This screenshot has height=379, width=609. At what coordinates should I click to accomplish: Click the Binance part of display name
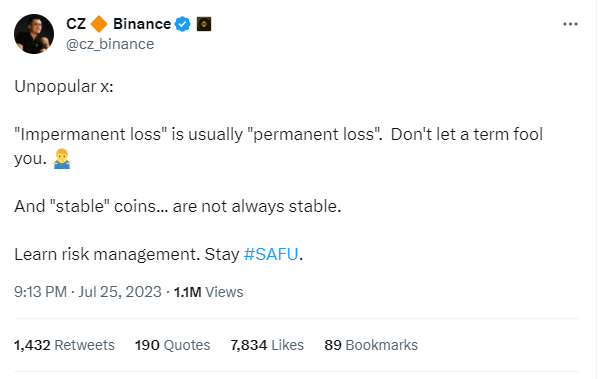[142, 24]
